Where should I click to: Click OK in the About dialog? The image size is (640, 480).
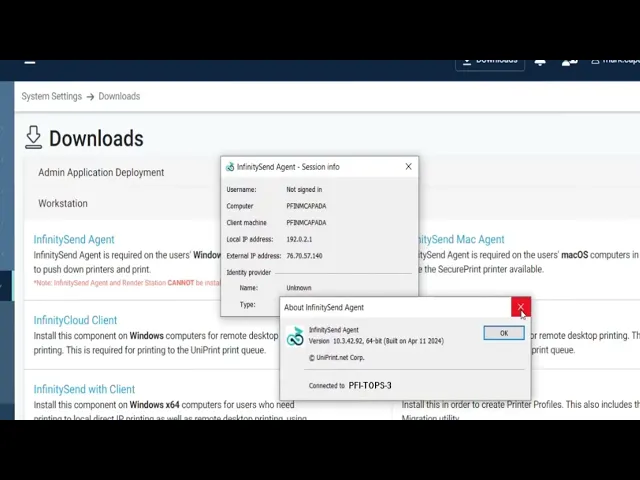(504, 333)
